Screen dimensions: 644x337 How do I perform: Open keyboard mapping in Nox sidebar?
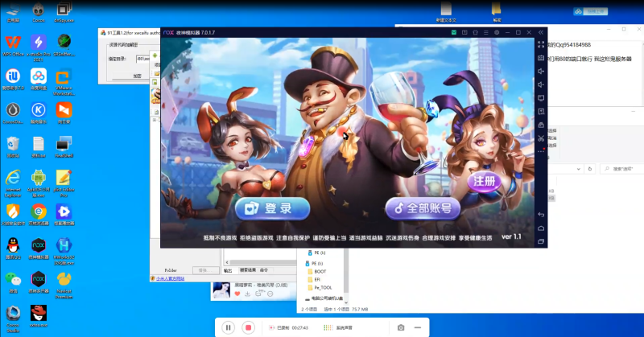click(x=541, y=58)
